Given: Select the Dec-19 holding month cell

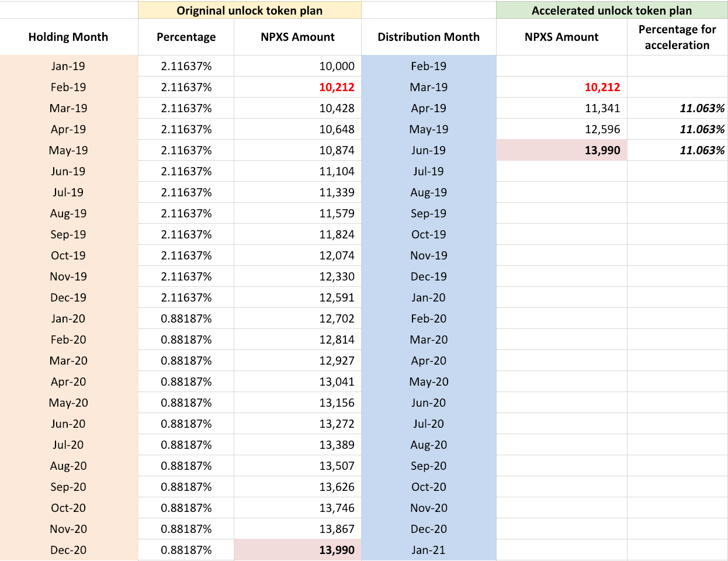Looking at the screenshot, I should pyautogui.click(x=68, y=297).
